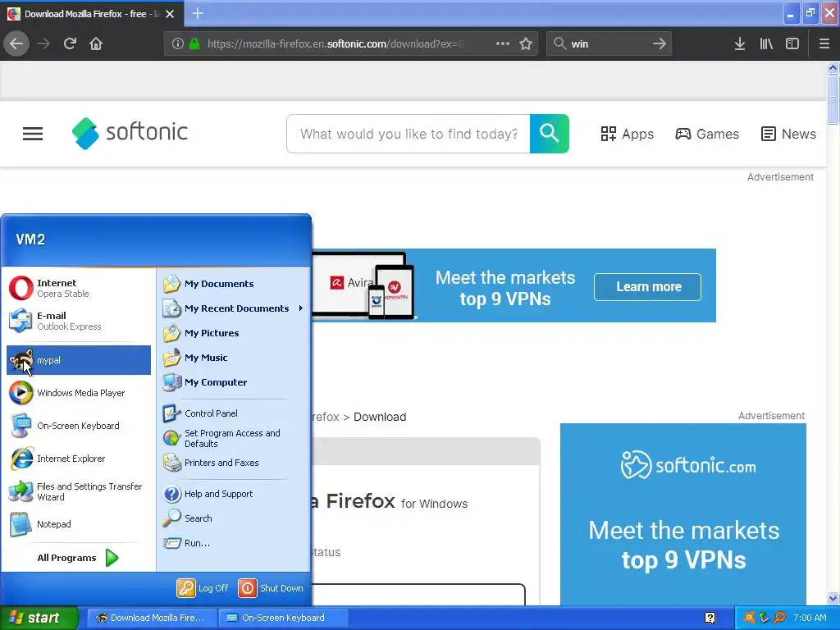Open Control Panel
Image resolution: width=840 pixels, height=630 pixels.
(x=233, y=413)
